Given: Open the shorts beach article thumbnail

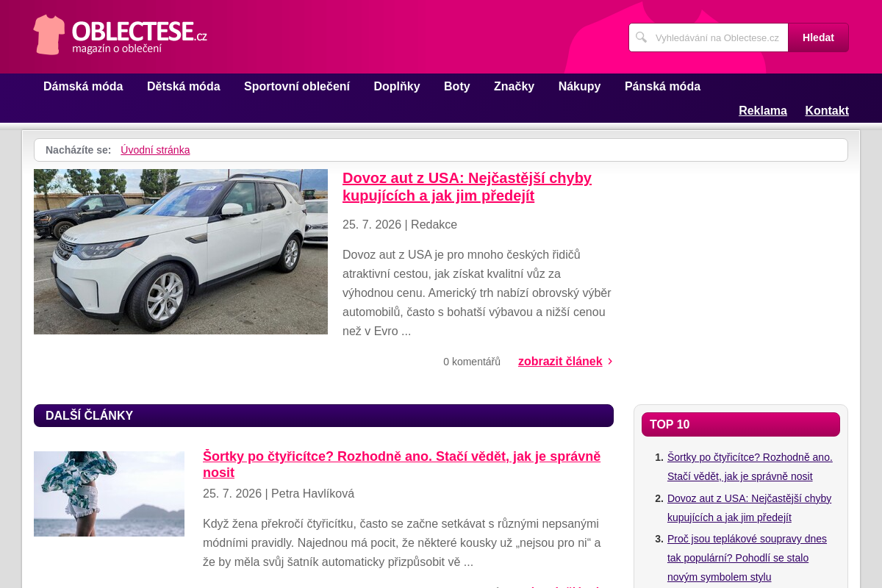Looking at the screenshot, I should (x=109, y=494).
